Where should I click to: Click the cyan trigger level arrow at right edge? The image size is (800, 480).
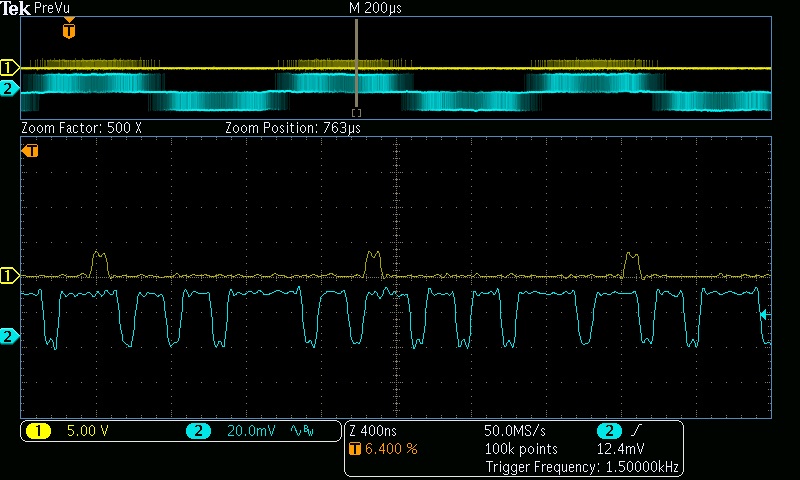pos(765,315)
